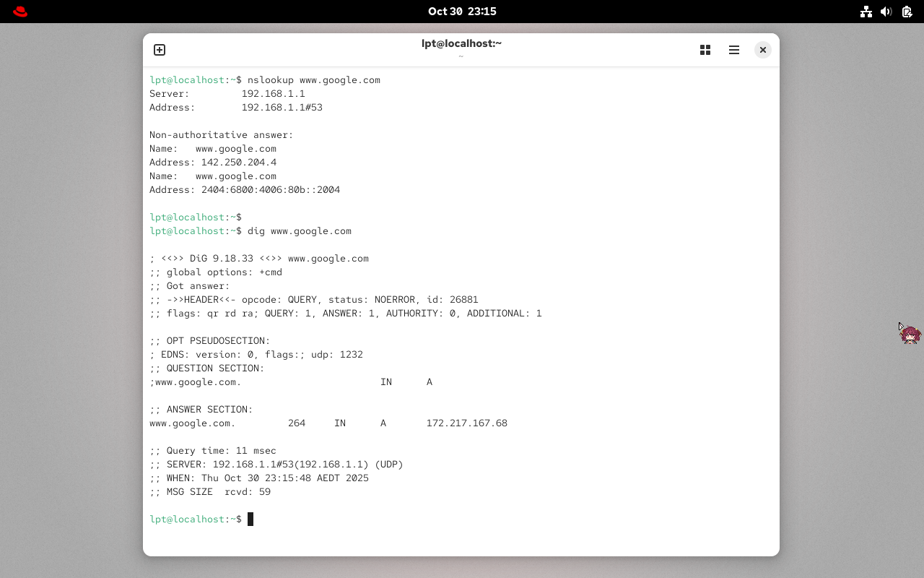Click the shell prompt input line

(195, 519)
